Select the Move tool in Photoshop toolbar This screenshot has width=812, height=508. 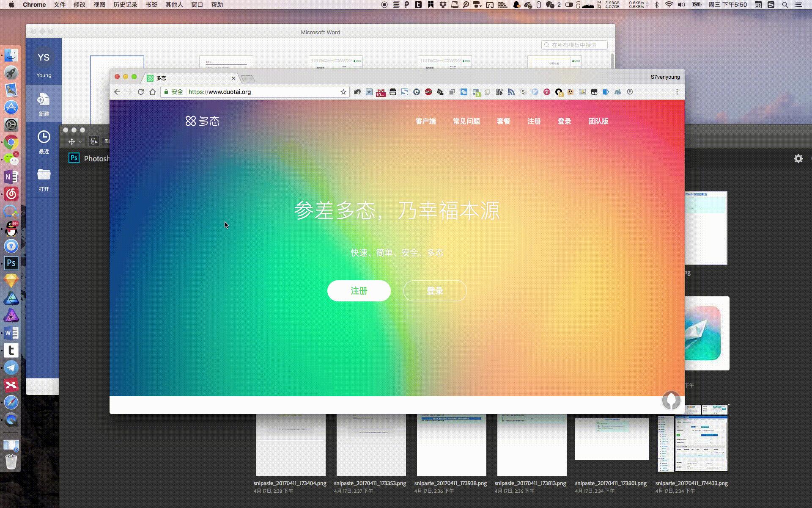pos(72,141)
